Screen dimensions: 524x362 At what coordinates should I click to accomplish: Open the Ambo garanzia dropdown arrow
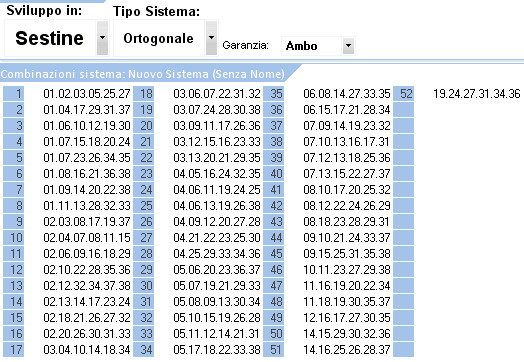348,45
